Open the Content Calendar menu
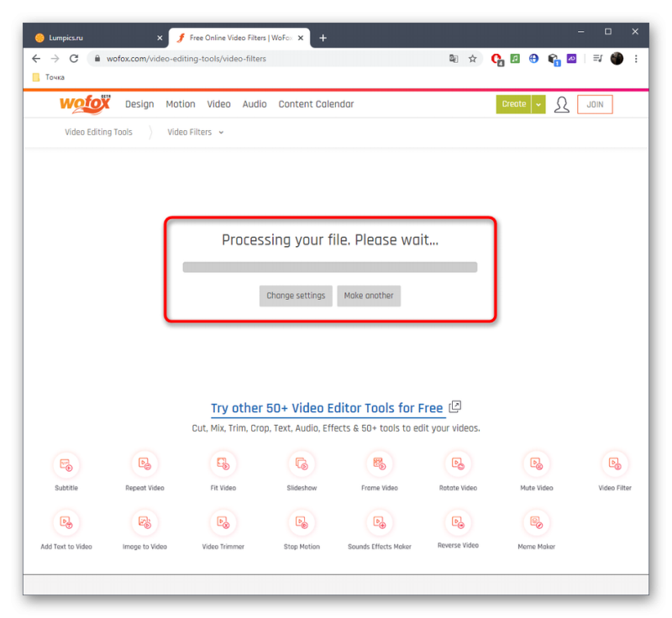 (x=316, y=104)
